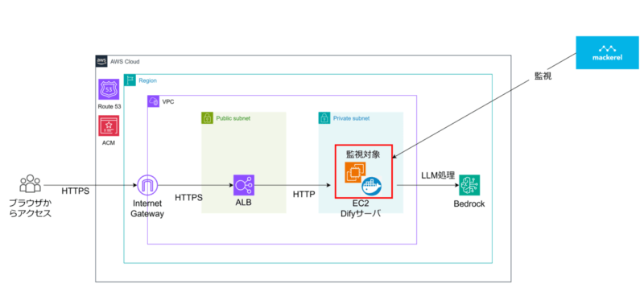Click the 'Route 53' text label
The height and width of the screenshot is (296, 644).
(x=109, y=106)
